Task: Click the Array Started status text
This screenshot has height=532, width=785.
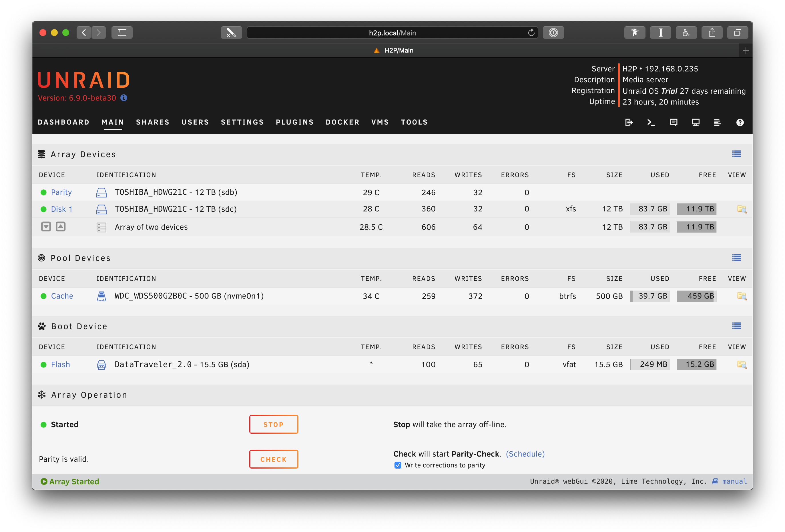Action: click(x=74, y=481)
